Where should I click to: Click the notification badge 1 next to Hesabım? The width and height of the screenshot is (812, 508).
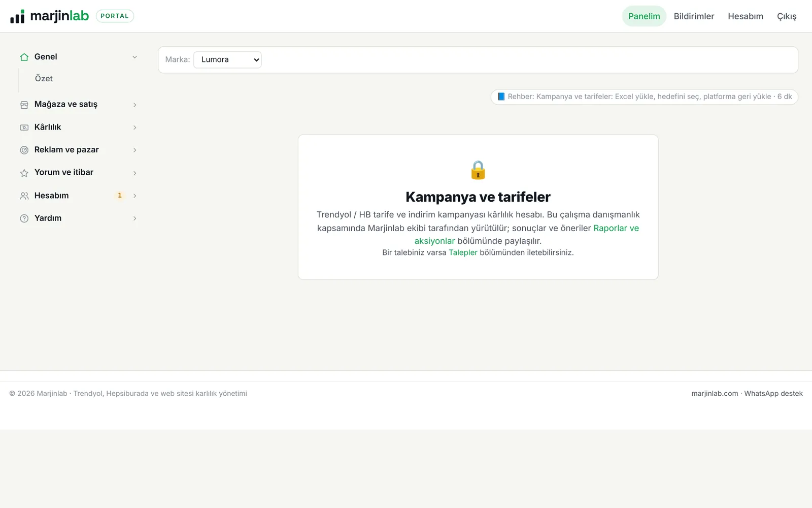[x=120, y=196]
